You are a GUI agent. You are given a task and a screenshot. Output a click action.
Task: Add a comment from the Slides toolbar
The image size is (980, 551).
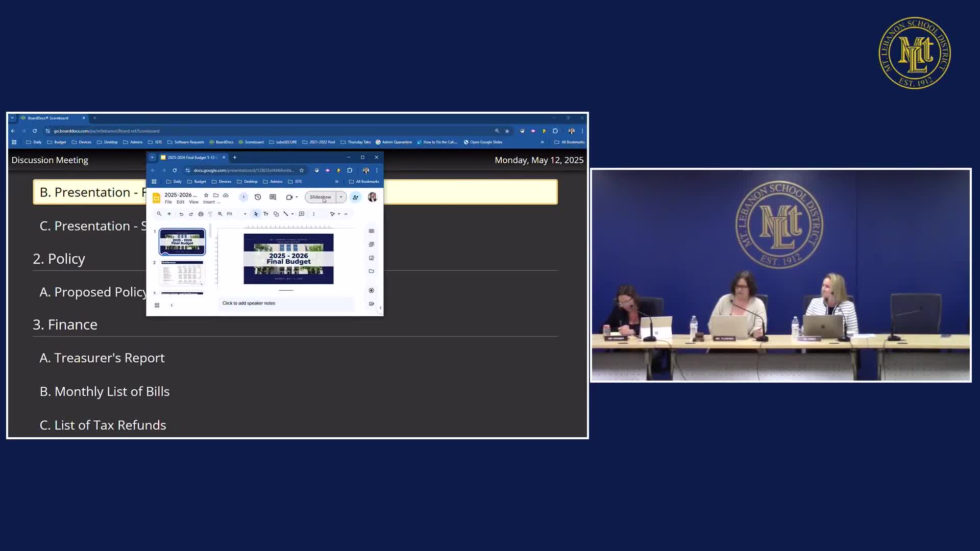(302, 214)
